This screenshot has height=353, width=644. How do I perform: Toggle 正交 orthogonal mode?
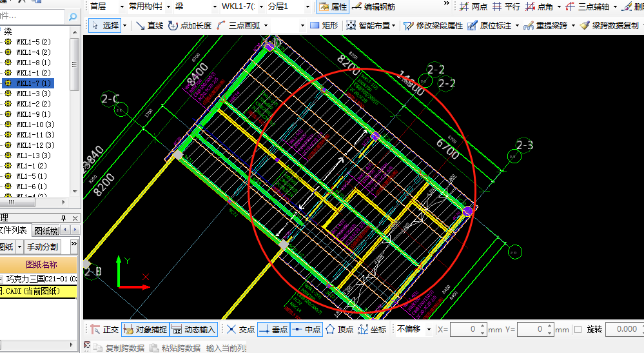click(x=104, y=330)
